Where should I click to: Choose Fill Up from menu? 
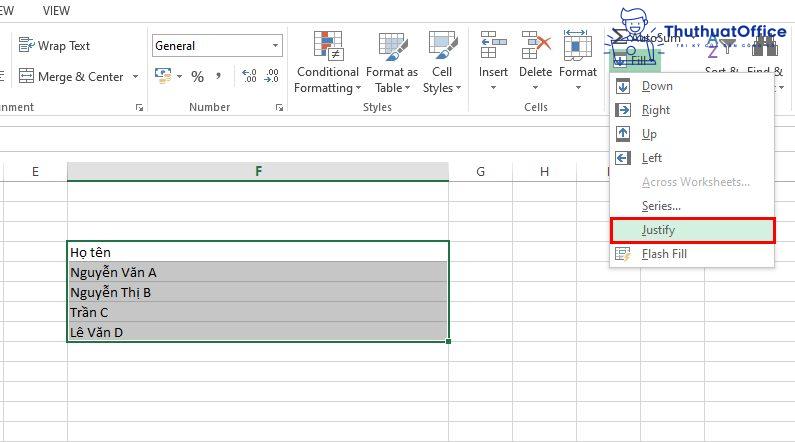(x=692, y=134)
